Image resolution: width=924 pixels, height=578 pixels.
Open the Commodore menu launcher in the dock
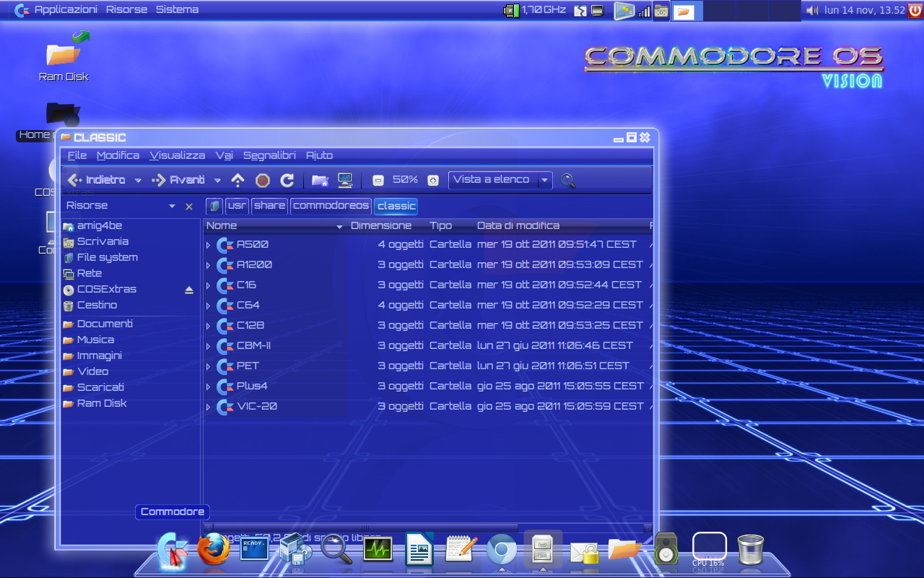tap(171, 550)
